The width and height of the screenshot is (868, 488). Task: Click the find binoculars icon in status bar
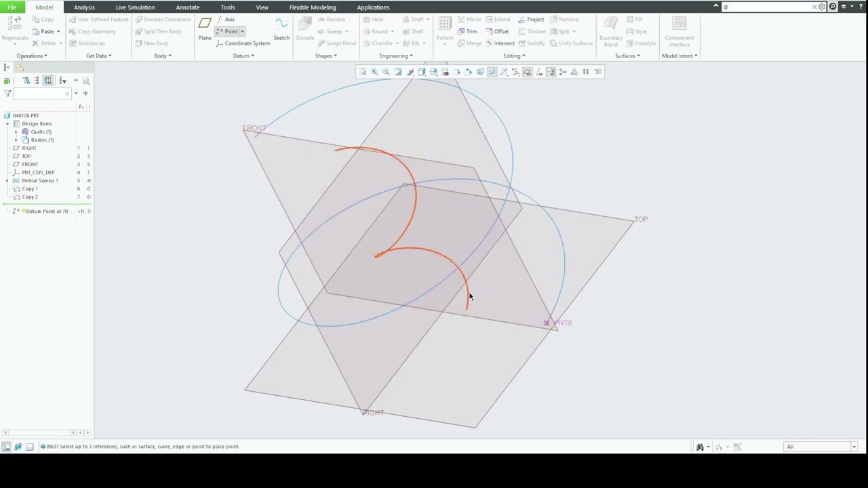click(700, 447)
